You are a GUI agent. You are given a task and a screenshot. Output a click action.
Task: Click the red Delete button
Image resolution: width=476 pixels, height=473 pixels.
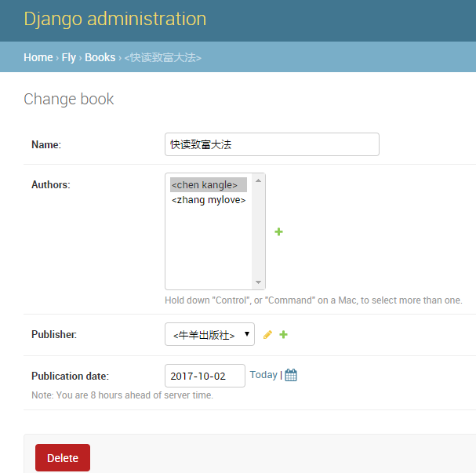63,457
